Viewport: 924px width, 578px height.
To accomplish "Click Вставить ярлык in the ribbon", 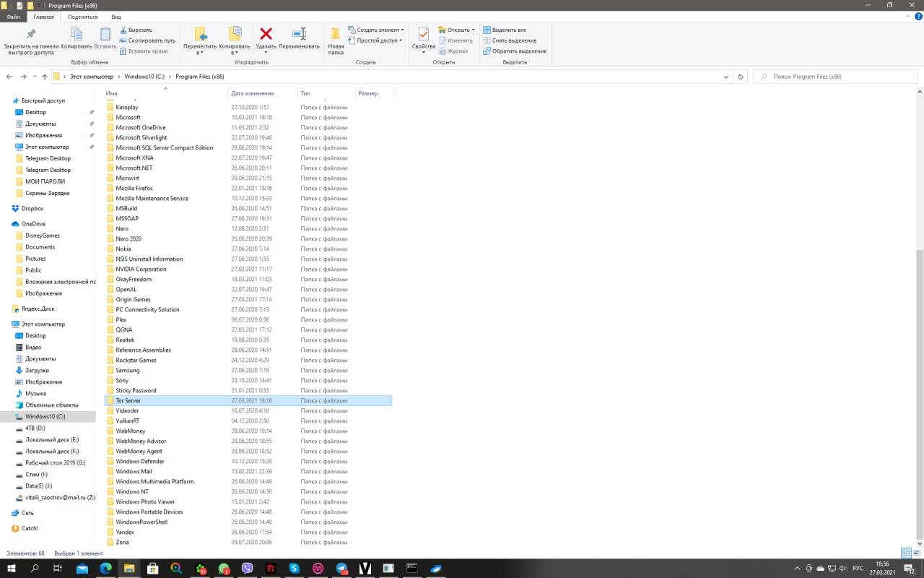I will [144, 51].
